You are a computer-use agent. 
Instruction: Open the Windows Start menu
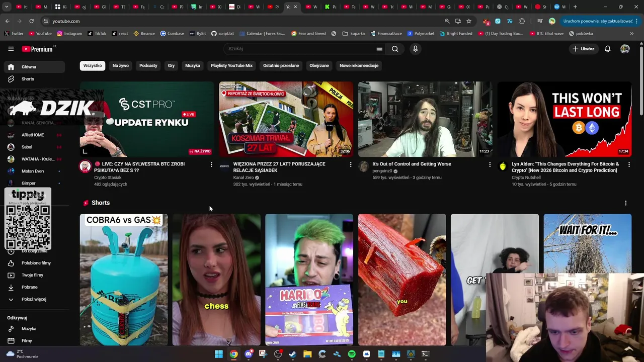pyautogui.click(x=219, y=354)
